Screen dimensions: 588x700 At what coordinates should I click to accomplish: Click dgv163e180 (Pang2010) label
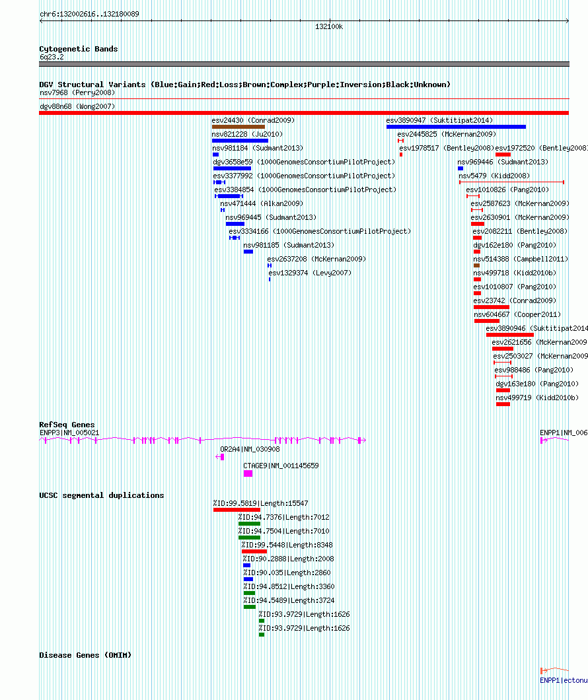click(x=537, y=384)
